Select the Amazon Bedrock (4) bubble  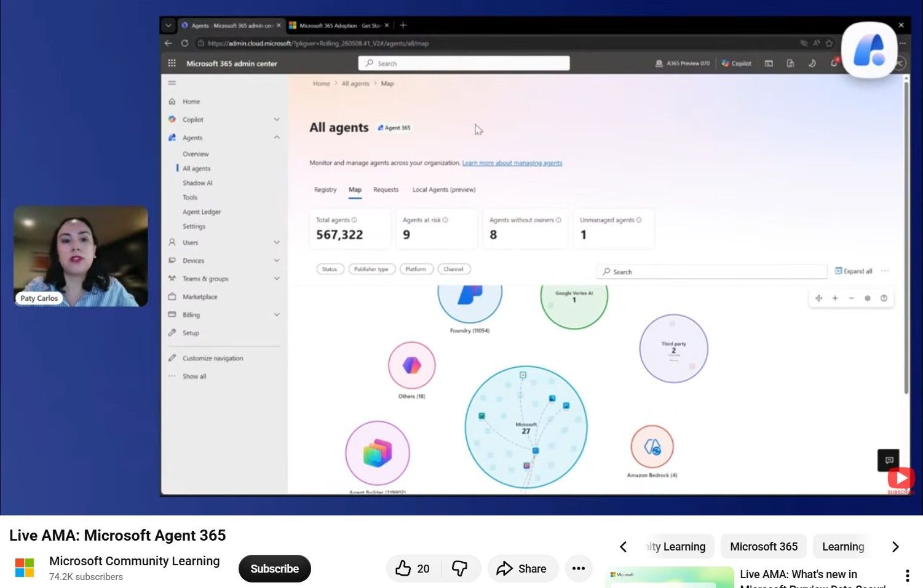click(x=652, y=447)
